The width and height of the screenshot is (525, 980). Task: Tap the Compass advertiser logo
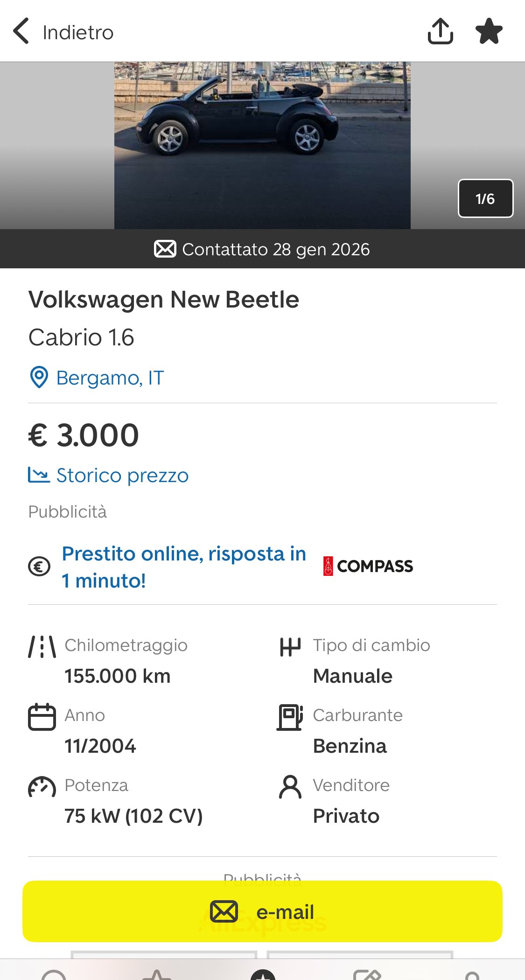(368, 566)
